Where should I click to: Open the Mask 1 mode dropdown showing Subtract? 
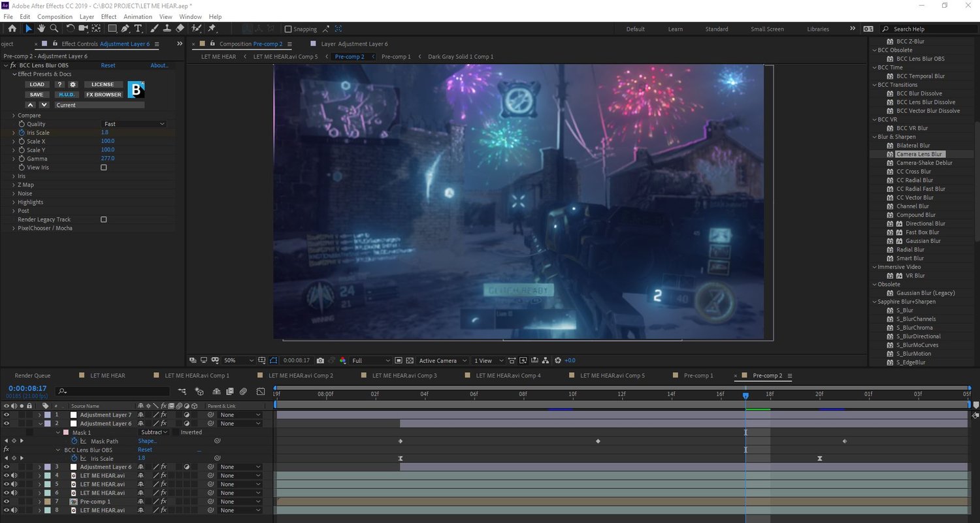coord(154,432)
